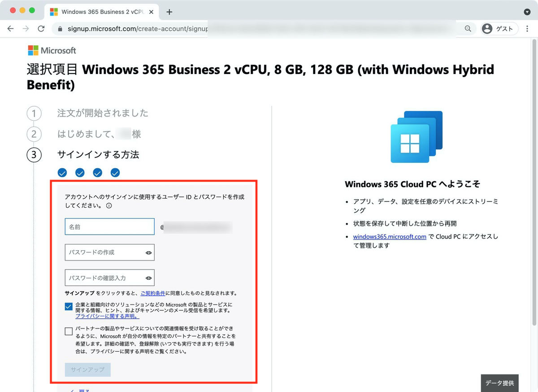Click the first blue checkmark progress dot
The image size is (538, 392).
pyautogui.click(x=62, y=173)
